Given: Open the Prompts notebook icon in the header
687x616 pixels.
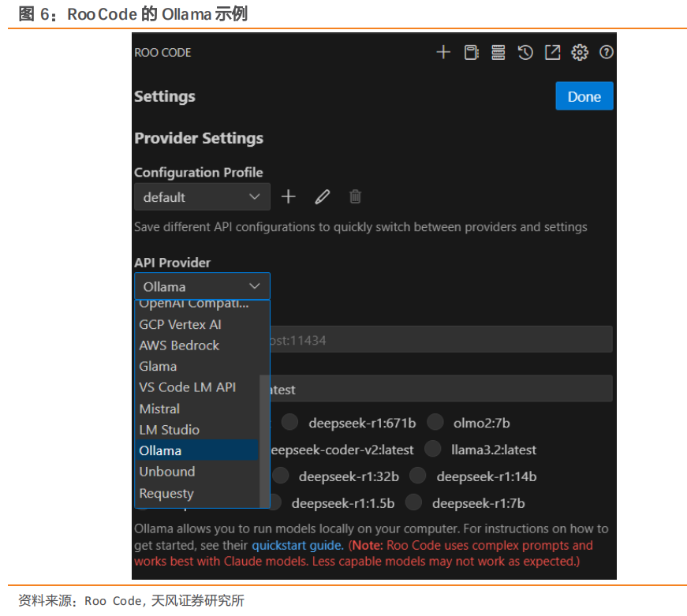Looking at the screenshot, I should pyautogui.click(x=471, y=52).
